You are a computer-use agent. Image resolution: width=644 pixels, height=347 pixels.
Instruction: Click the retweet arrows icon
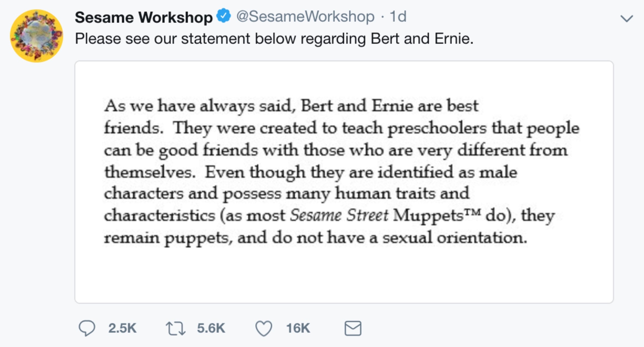(x=175, y=328)
